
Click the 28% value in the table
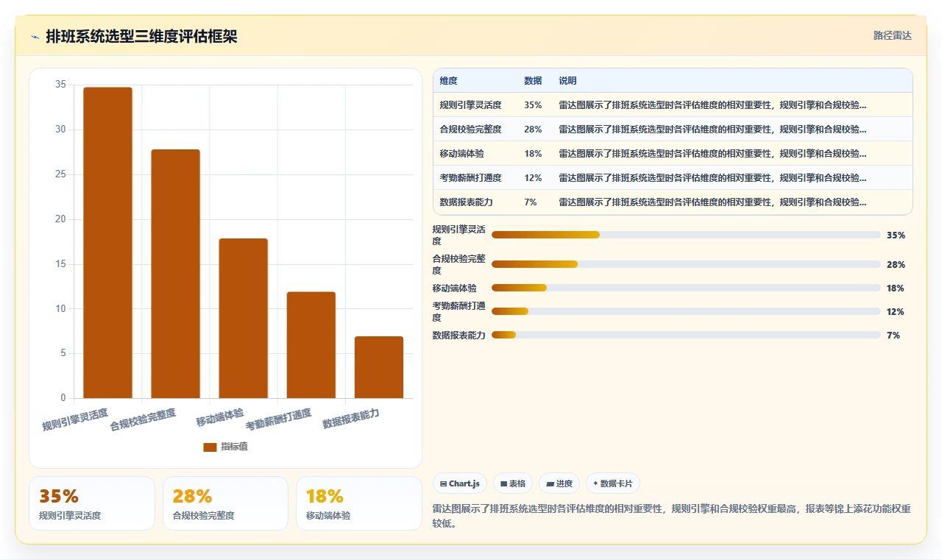tap(533, 129)
